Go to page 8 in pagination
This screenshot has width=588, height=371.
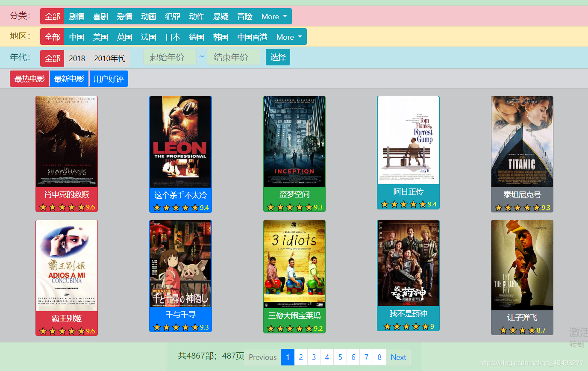coord(379,357)
